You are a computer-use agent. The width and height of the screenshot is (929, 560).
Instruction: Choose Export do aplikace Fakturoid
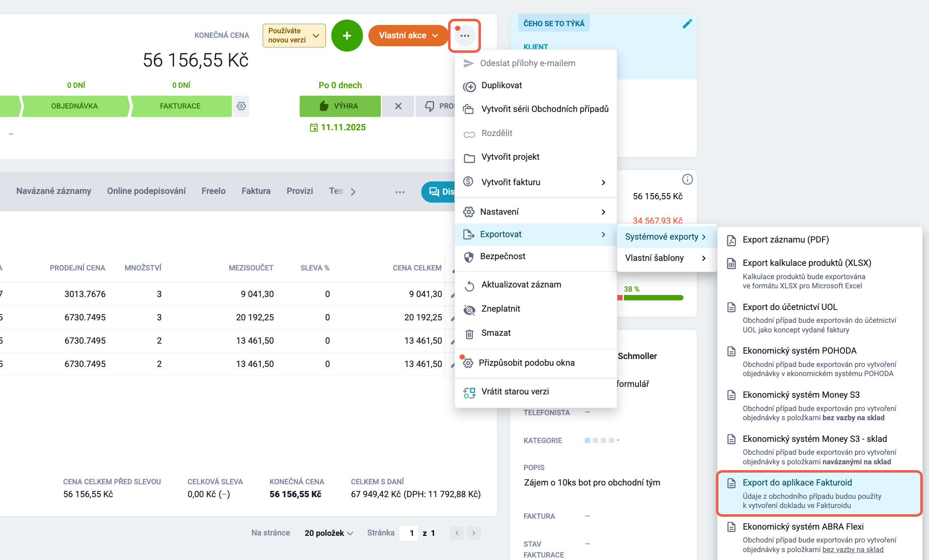pos(820,493)
